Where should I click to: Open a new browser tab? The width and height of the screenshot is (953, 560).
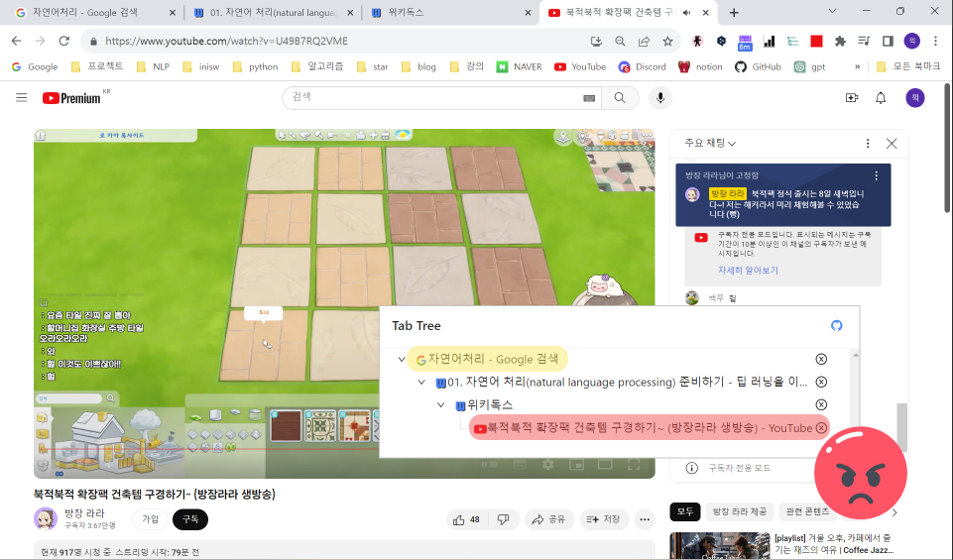click(x=734, y=13)
